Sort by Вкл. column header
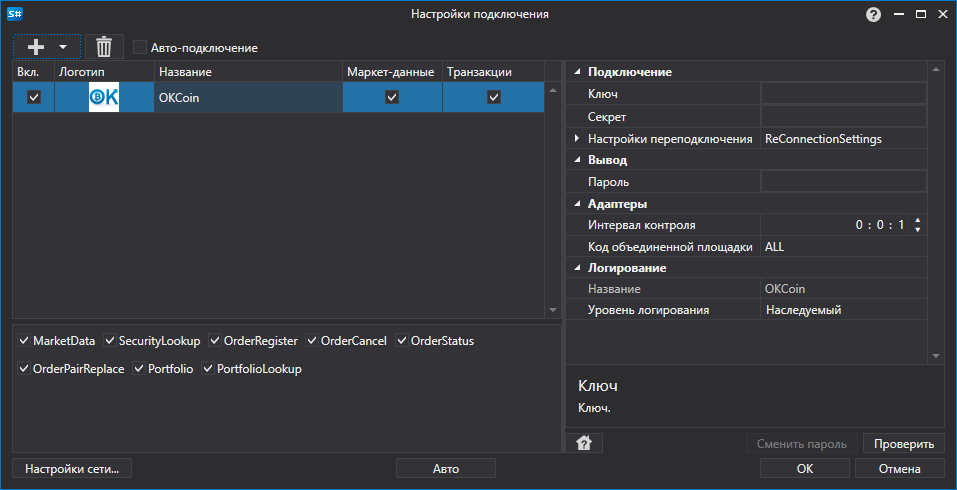Image resolution: width=957 pixels, height=490 pixels. click(34, 72)
